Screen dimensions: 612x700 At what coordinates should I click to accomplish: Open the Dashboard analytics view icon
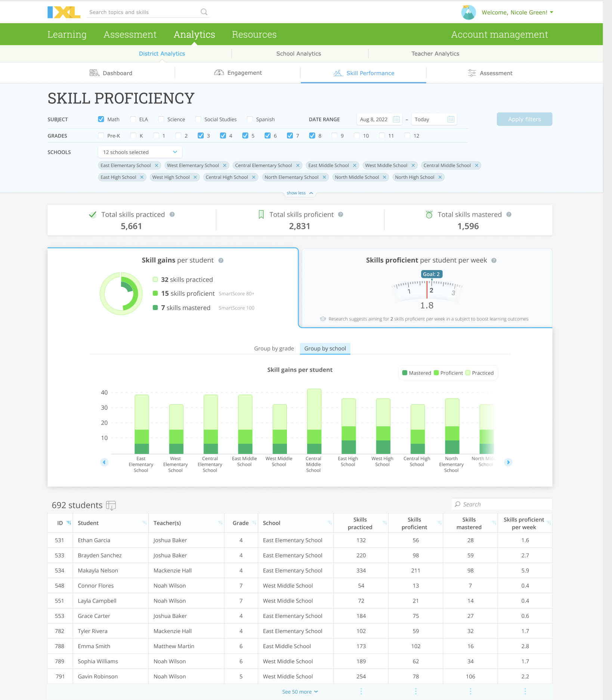95,73
